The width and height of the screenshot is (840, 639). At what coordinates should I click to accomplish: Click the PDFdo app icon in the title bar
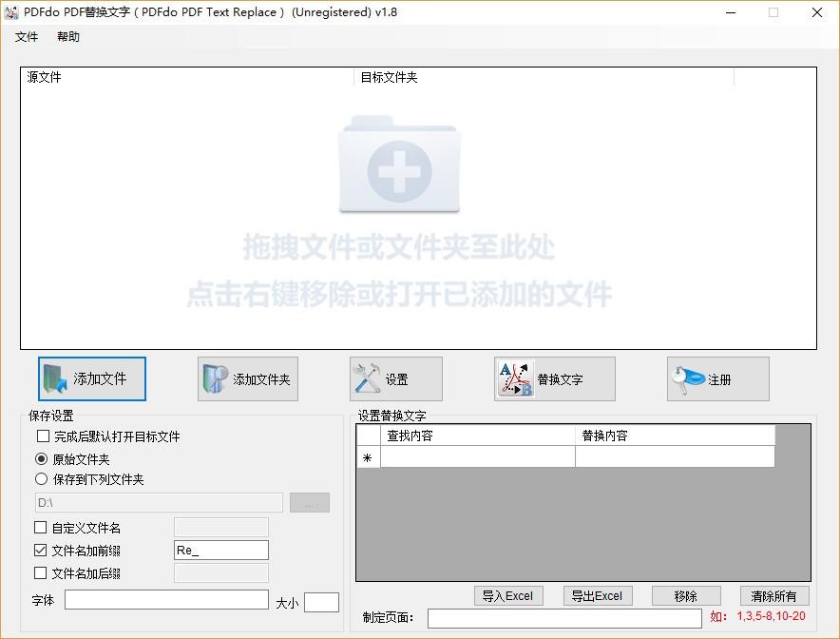click(10, 11)
